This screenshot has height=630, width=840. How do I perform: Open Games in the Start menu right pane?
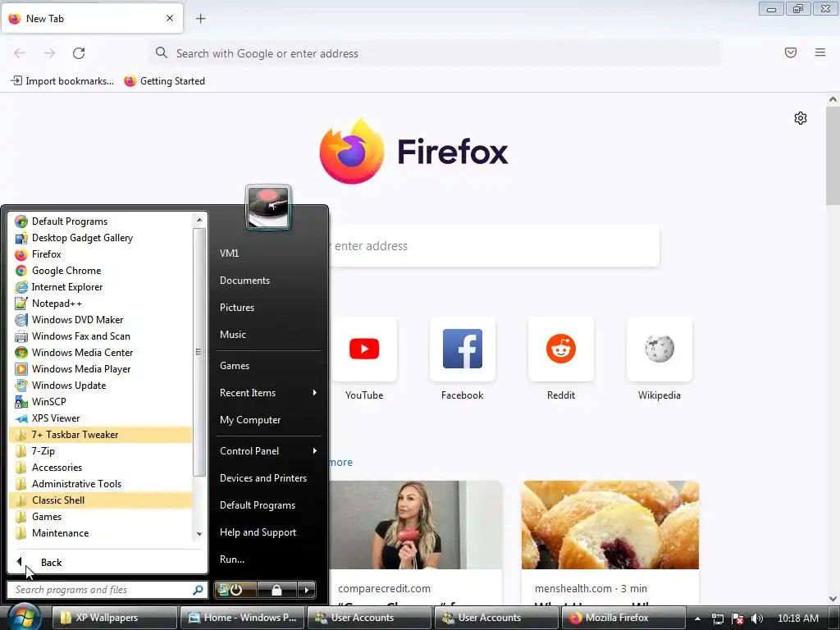(x=268, y=366)
